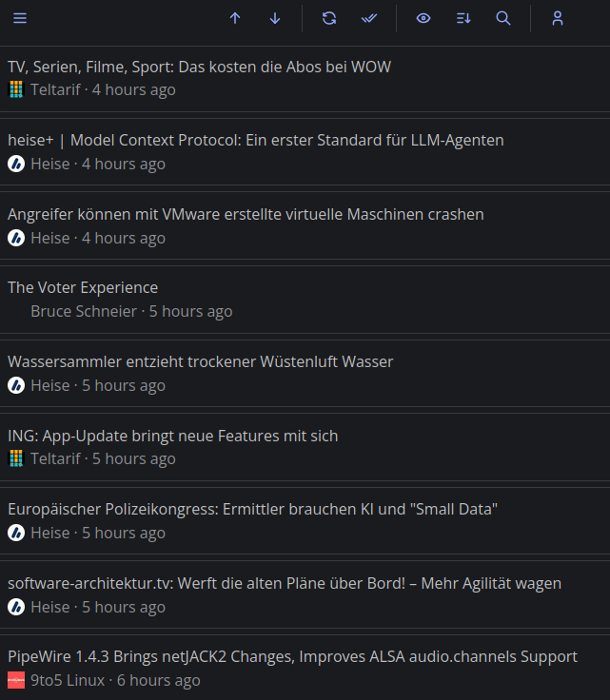Click the 9to5 Linux feed icon

(x=16, y=680)
